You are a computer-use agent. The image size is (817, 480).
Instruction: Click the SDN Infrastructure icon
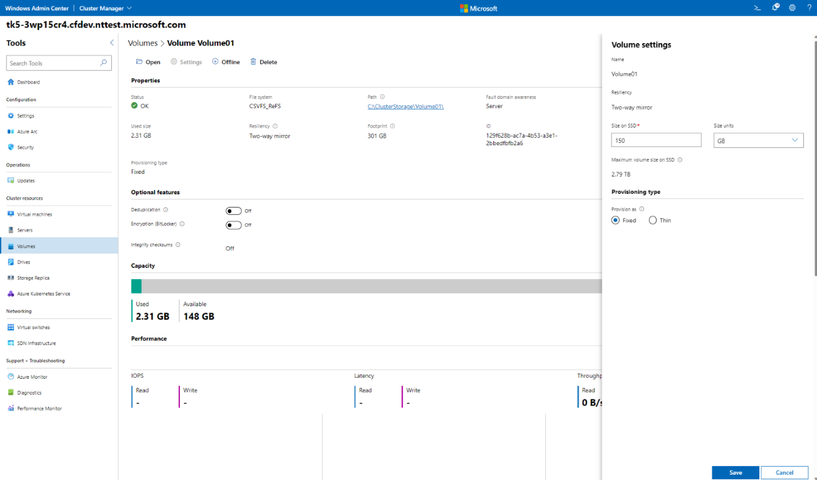pos(10,343)
